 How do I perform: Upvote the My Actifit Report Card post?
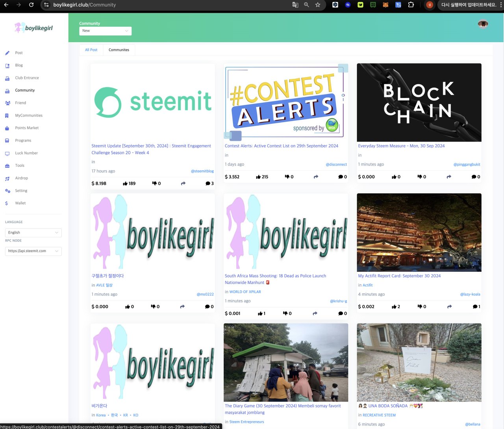(394, 306)
